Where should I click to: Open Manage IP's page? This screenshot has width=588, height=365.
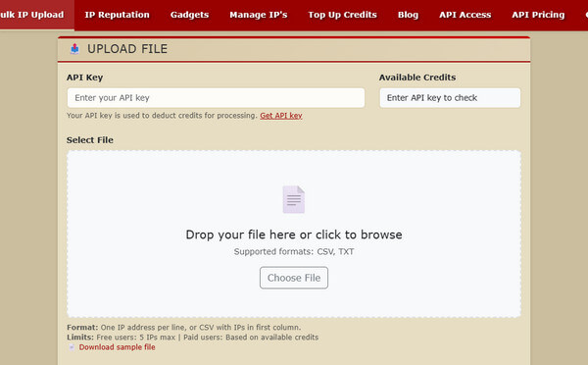coord(259,15)
